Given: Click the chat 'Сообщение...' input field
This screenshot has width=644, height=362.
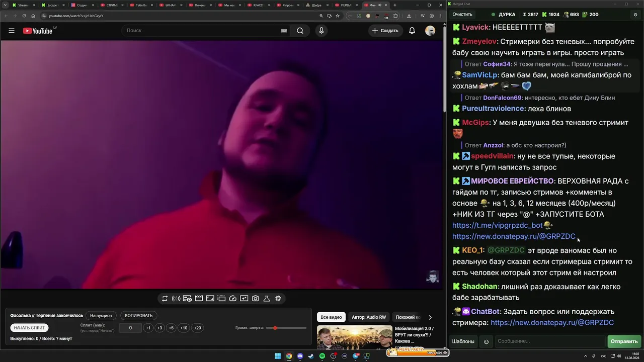Looking at the screenshot, I should (x=550, y=341).
